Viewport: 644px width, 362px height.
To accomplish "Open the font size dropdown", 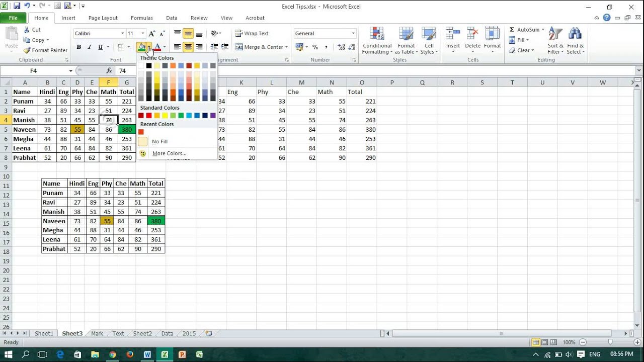I will click(143, 34).
